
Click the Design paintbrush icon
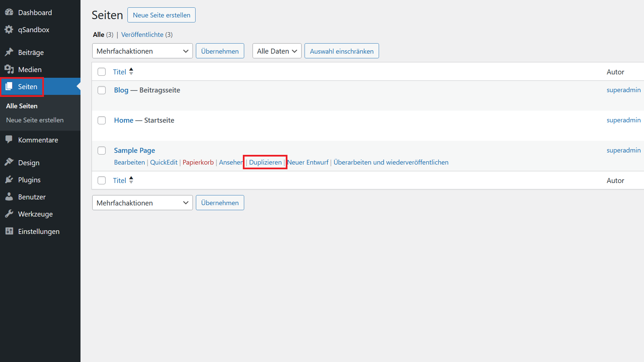[x=9, y=163]
